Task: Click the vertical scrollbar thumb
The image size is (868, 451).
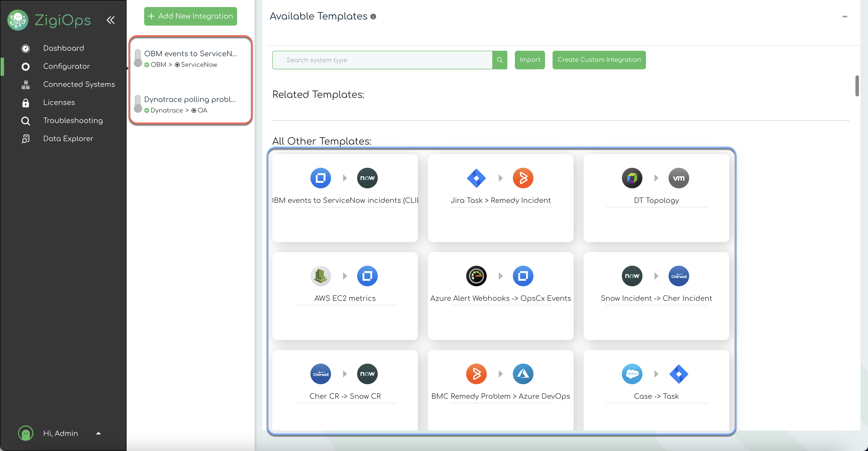Action: (x=857, y=86)
